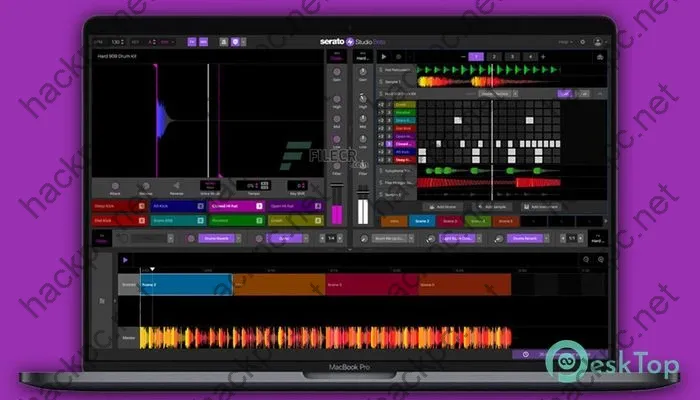Click the small icon on the Deep Kick pad

click(142, 206)
